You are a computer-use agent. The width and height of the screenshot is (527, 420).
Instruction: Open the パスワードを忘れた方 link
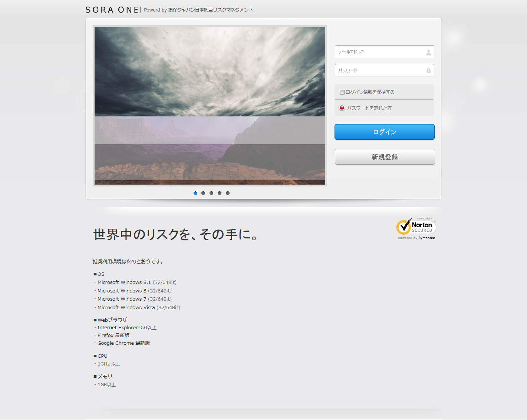[369, 108]
